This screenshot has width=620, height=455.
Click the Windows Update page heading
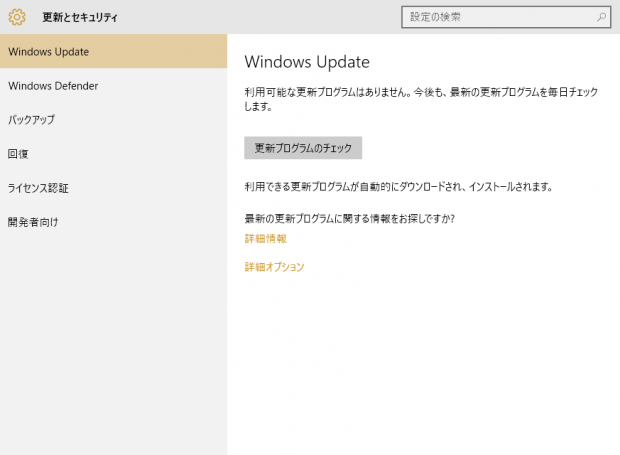coord(307,62)
